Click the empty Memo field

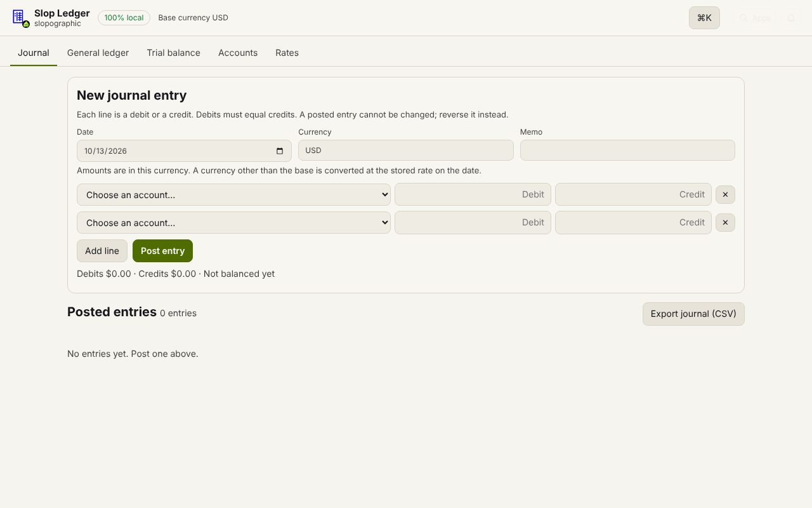[x=627, y=150]
